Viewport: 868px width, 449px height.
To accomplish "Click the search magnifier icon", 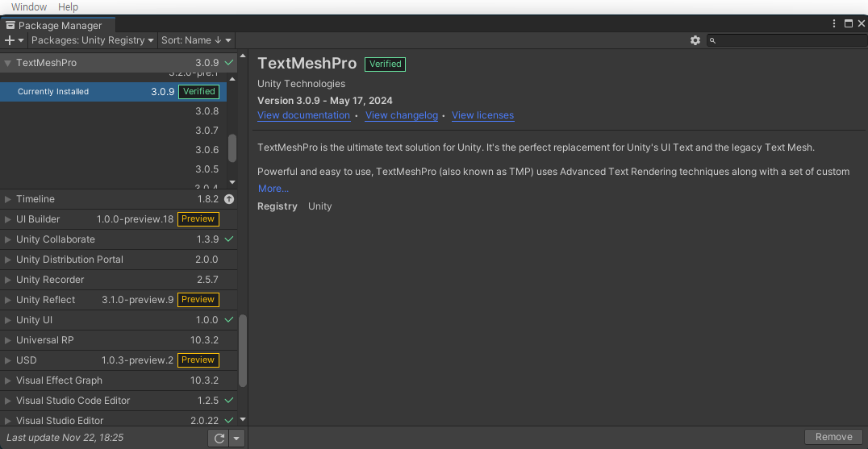I will coord(713,40).
